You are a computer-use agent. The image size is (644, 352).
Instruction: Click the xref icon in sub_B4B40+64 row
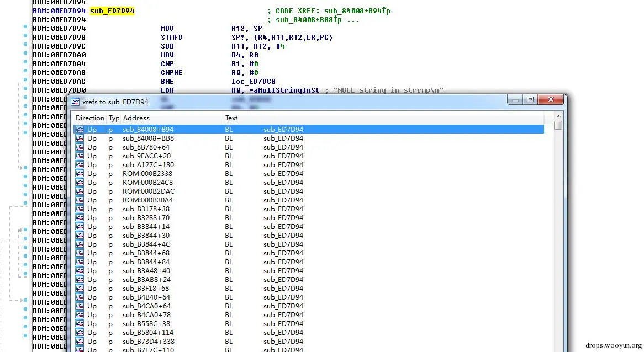tap(80, 297)
